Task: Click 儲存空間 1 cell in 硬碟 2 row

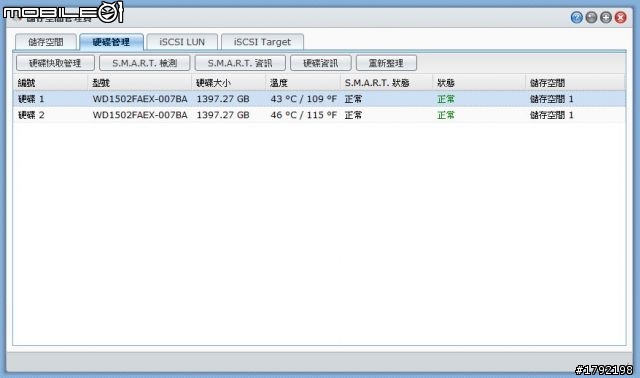Action: (551, 115)
